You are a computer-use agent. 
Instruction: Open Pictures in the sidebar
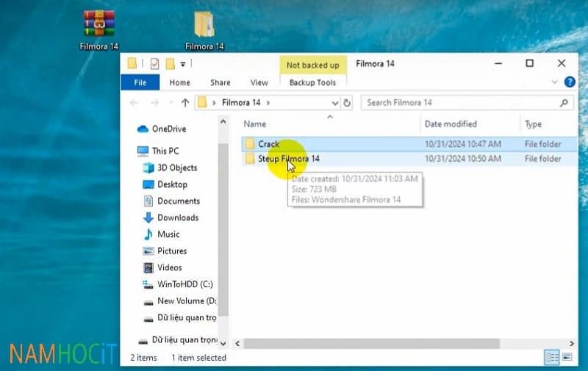click(x=165, y=251)
